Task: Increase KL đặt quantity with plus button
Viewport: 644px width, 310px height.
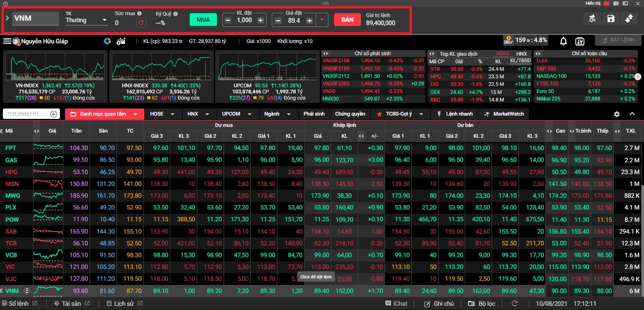Action: click(x=260, y=20)
